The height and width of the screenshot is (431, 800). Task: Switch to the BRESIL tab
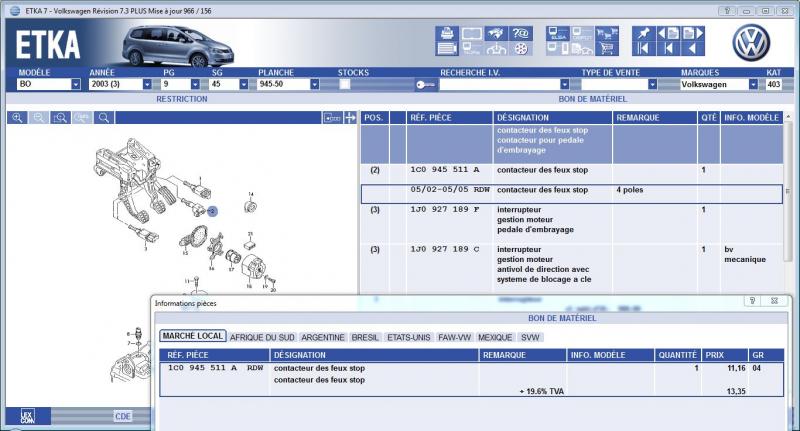(x=365, y=338)
